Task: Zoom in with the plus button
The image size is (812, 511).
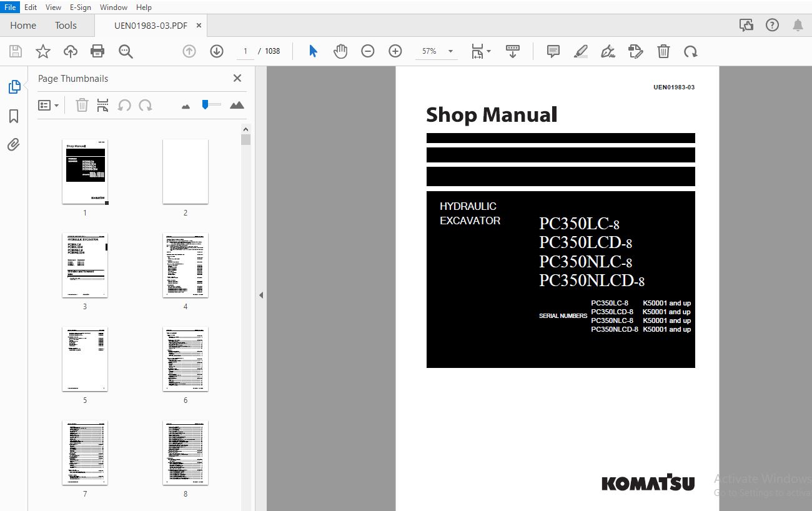Action: [x=395, y=51]
